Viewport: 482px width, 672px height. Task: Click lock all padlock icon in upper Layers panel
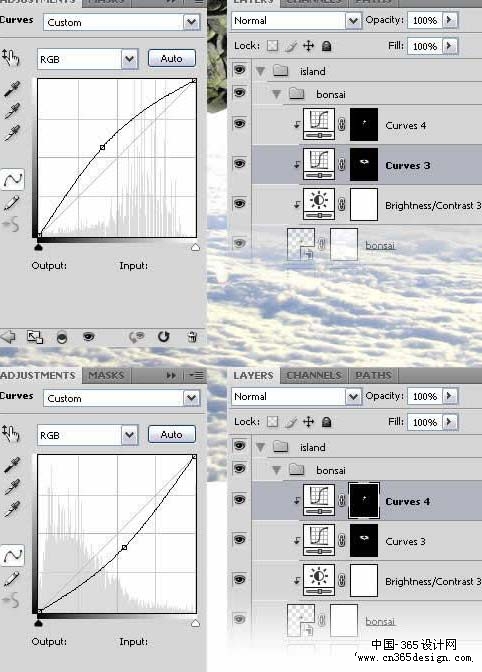326,46
